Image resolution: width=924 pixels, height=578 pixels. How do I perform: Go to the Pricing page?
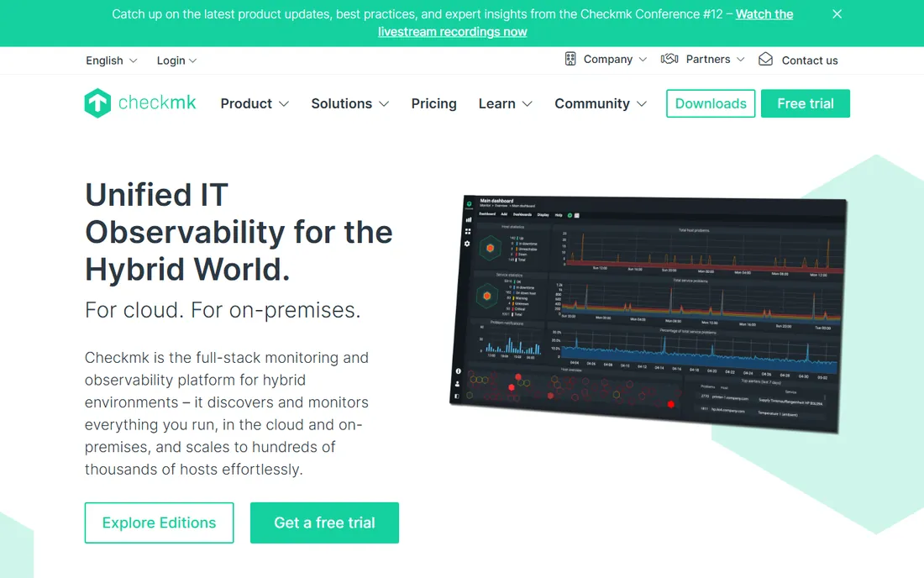433,103
